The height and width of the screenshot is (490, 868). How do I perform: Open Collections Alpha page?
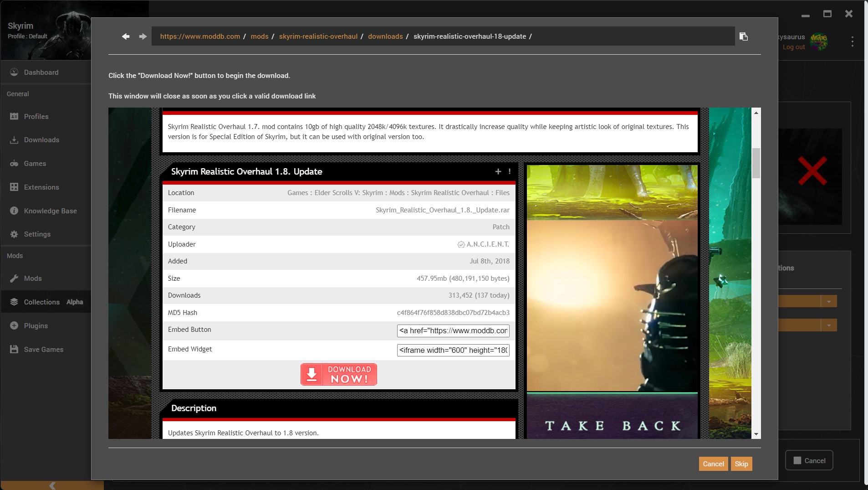click(x=46, y=302)
